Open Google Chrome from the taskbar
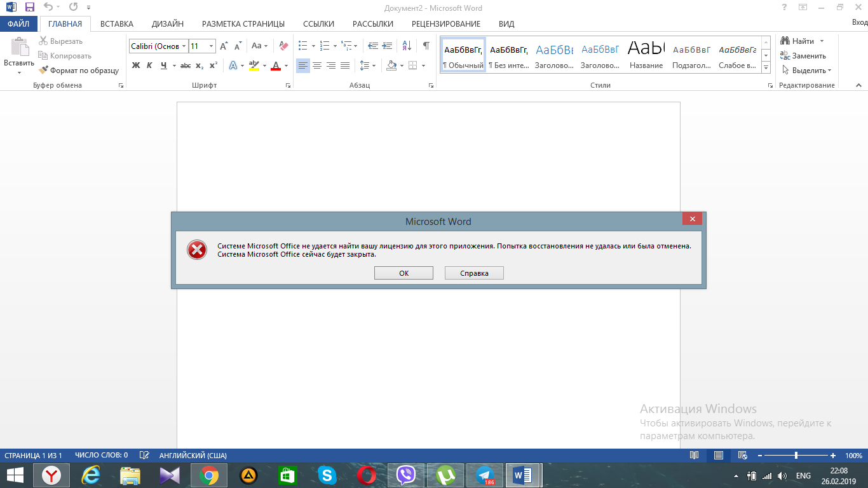This screenshot has height=488, width=868. pos(209,475)
